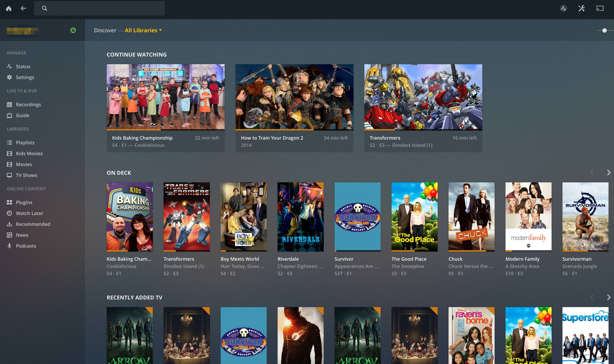This screenshot has width=614, height=364.
Task: Click the Cast to device icon
Action: click(x=599, y=9)
